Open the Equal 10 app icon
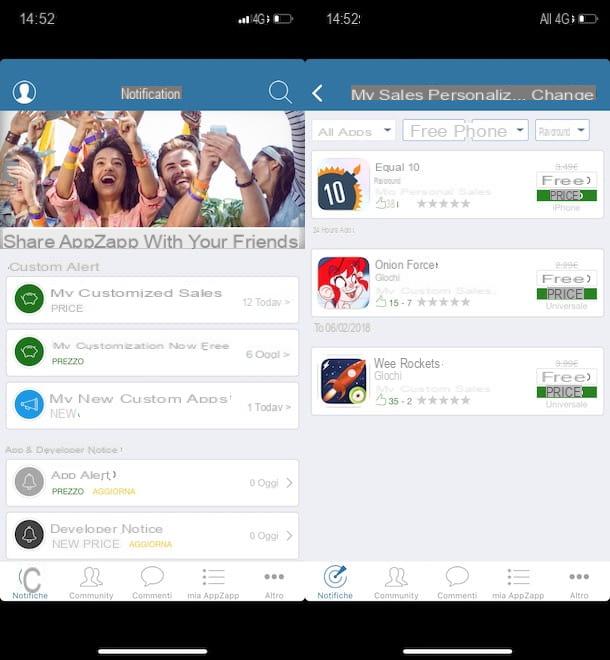 click(343, 185)
